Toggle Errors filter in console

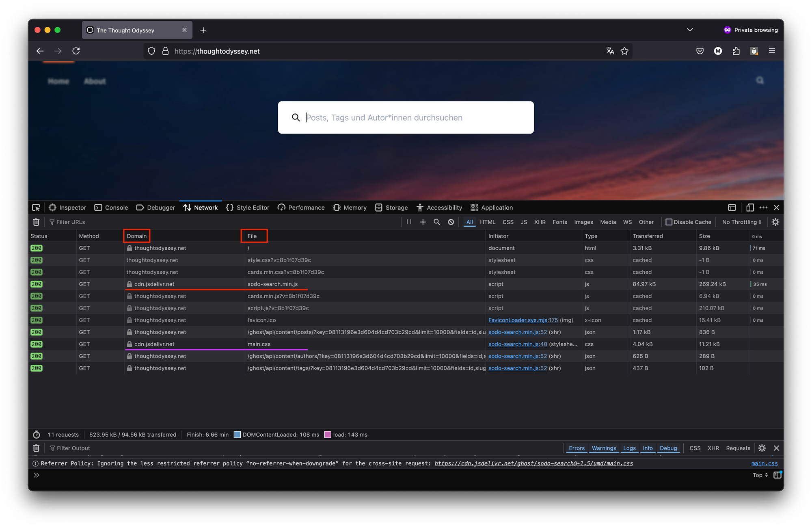click(x=577, y=448)
